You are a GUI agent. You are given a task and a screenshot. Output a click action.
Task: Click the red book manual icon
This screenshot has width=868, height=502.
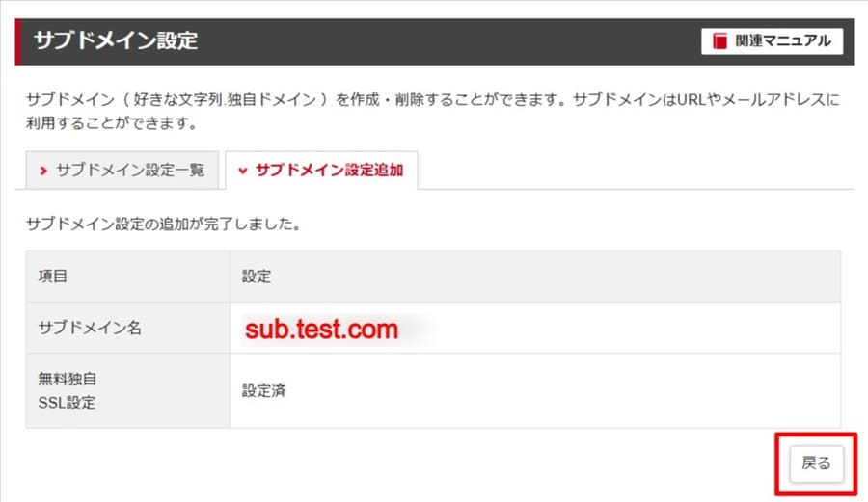click(719, 41)
